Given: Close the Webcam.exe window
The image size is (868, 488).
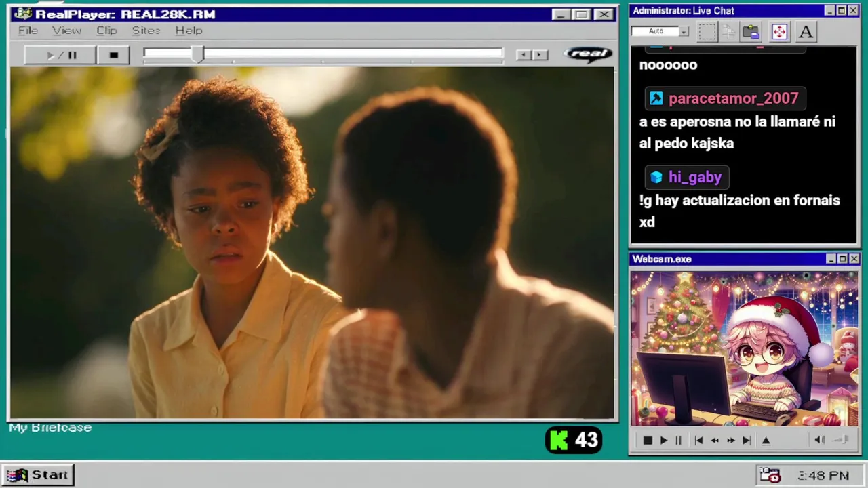Looking at the screenshot, I should point(854,259).
